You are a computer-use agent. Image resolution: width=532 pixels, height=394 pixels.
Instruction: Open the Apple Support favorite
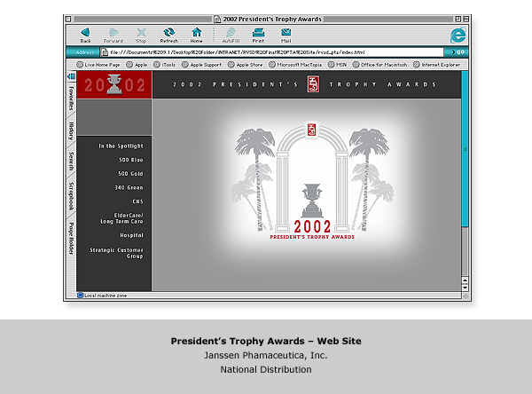click(201, 65)
